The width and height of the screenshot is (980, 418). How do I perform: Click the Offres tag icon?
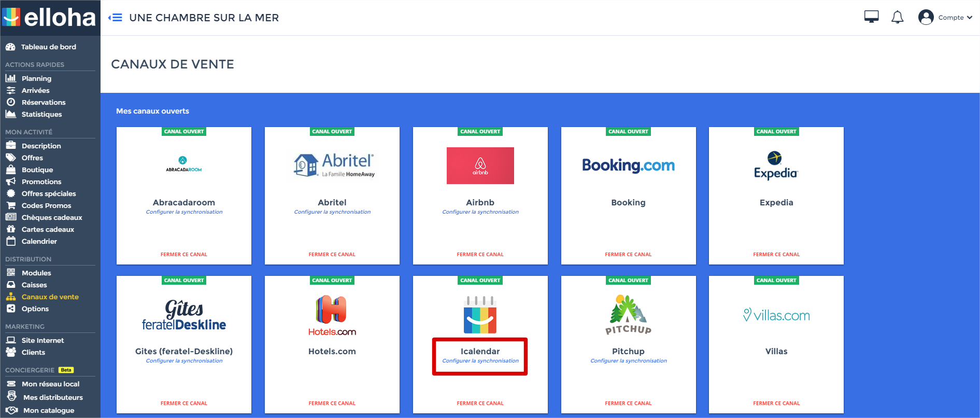pos(11,158)
